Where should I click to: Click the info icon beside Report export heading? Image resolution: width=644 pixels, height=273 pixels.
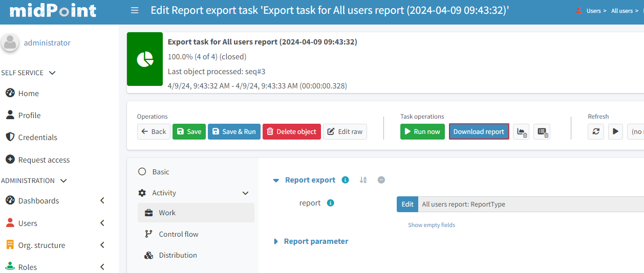345,180
